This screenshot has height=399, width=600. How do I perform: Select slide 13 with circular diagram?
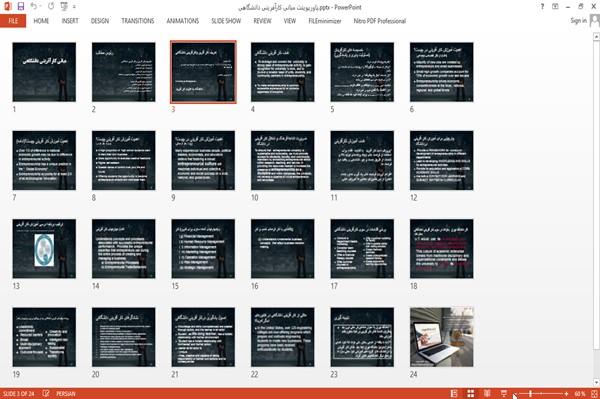(44, 249)
